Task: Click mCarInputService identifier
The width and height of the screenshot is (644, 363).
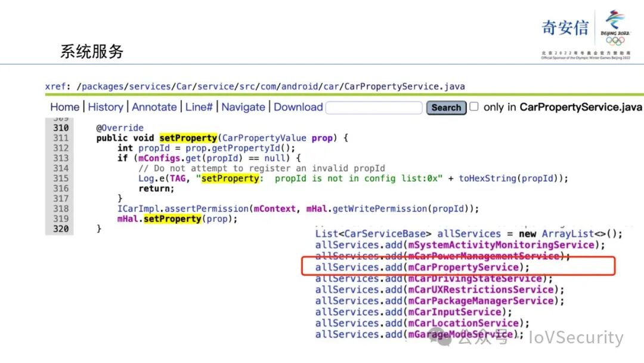Action: pyautogui.click(x=454, y=312)
